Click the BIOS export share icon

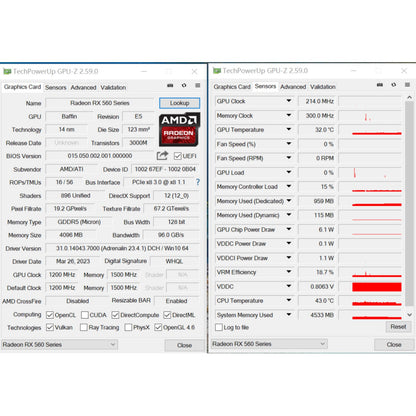pyautogui.click(x=162, y=156)
